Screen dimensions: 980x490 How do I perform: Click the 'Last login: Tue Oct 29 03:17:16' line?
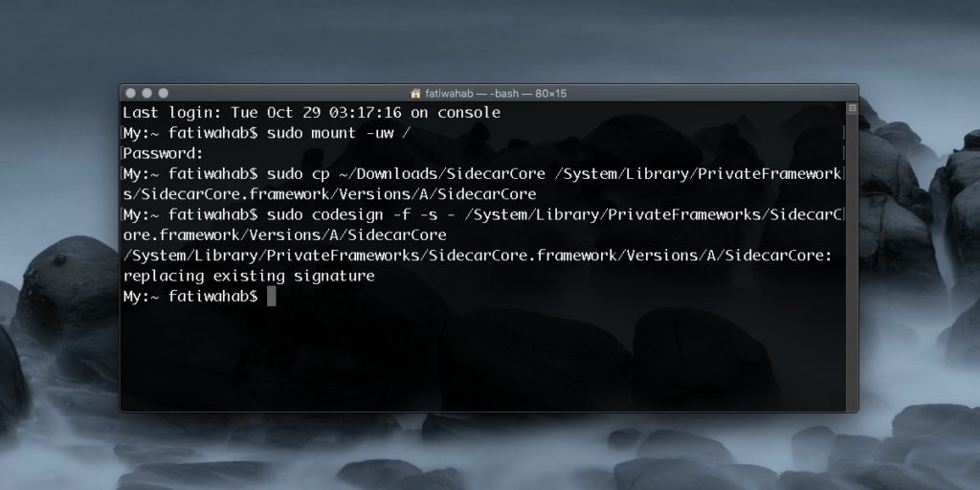click(312, 113)
